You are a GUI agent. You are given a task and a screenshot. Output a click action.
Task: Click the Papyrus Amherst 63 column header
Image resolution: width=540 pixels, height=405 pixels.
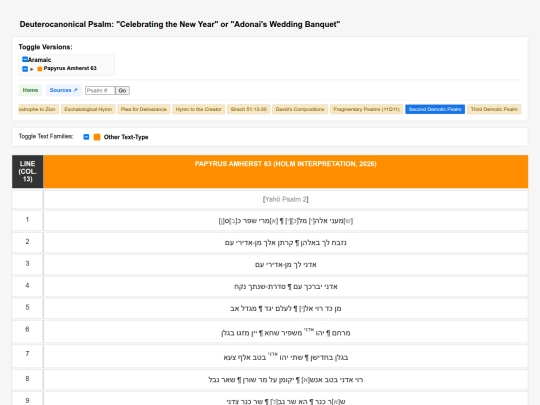(285, 172)
